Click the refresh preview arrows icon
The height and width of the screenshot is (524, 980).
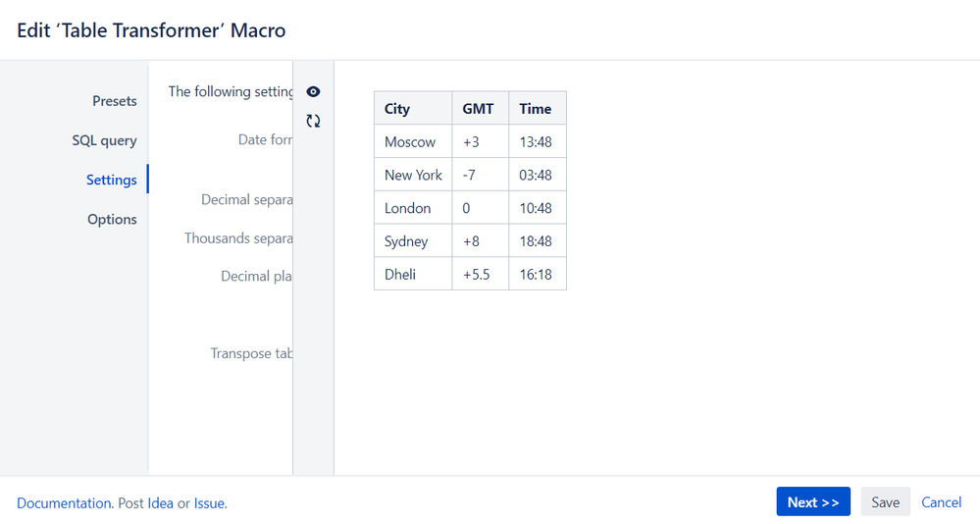pos(313,121)
